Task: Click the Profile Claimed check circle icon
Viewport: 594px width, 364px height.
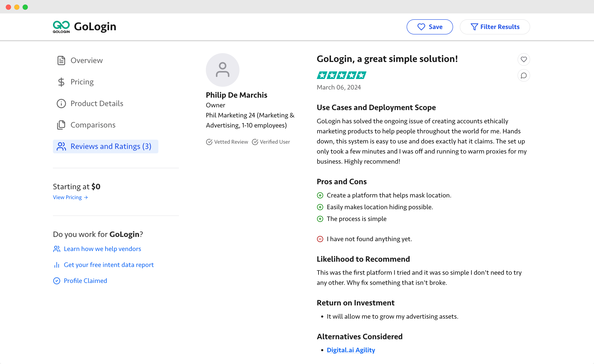Action: 57,281
